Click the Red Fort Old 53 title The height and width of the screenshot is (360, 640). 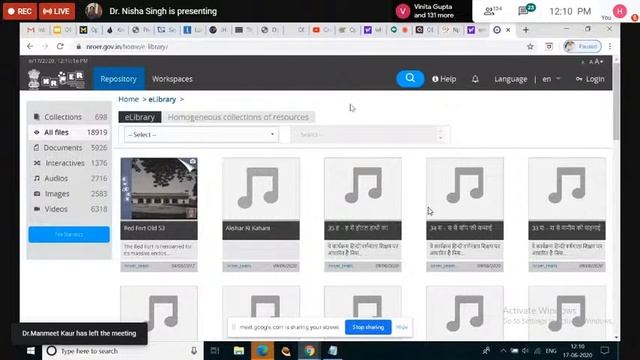tap(144, 228)
